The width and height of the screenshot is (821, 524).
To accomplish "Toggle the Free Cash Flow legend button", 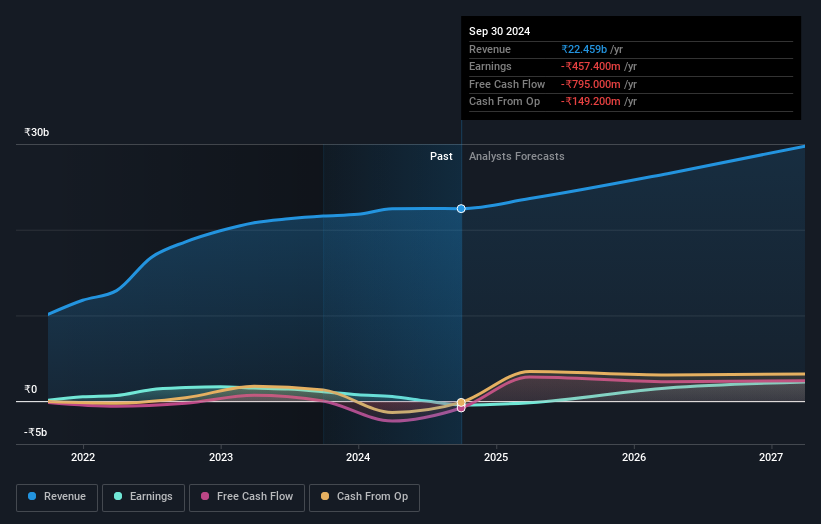I will pos(247,497).
